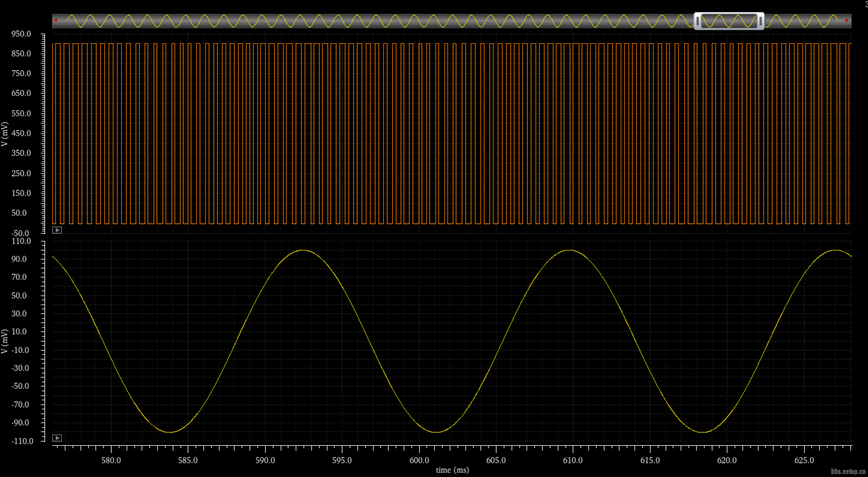This screenshot has height=477, width=868.
Task: Click the red right arrow in overview strip
Action: [x=847, y=21]
